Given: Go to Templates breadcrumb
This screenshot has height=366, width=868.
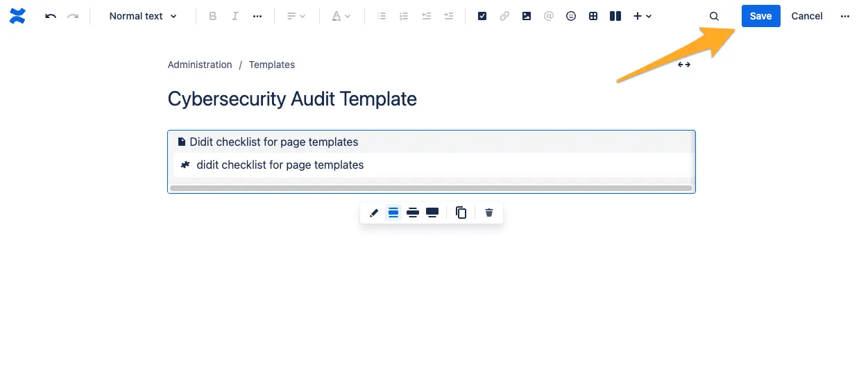Looking at the screenshot, I should (x=272, y=65).
